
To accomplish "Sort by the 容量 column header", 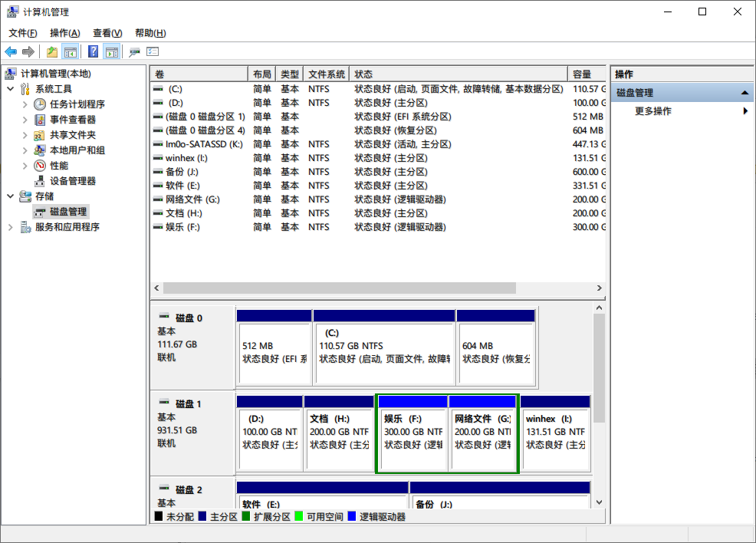I will [587, 74].
